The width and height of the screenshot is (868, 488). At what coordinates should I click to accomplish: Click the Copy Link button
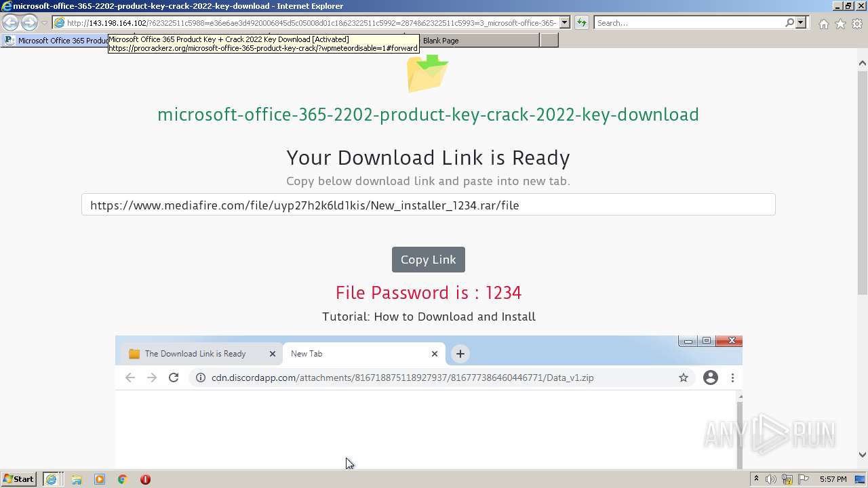click(x=428, y=260)
